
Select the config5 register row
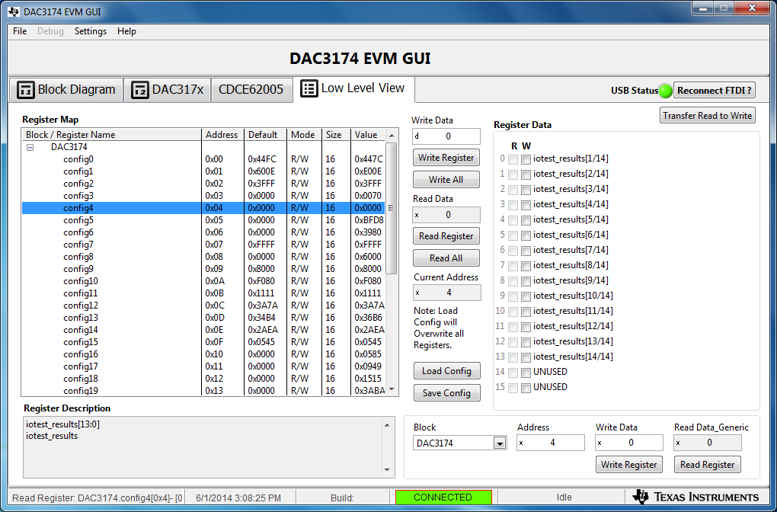203,220
